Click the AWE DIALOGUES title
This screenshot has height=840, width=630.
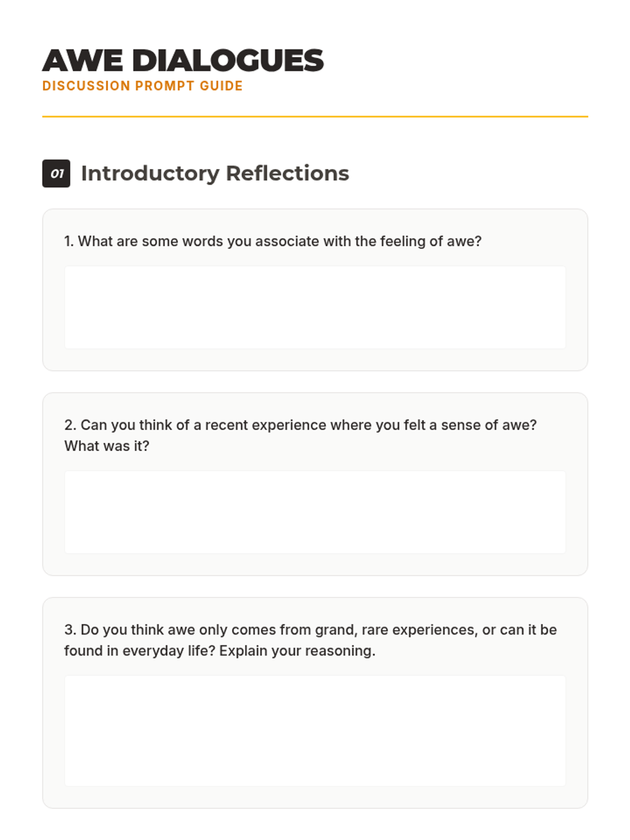pyautogui.click(x=183, y=60)
